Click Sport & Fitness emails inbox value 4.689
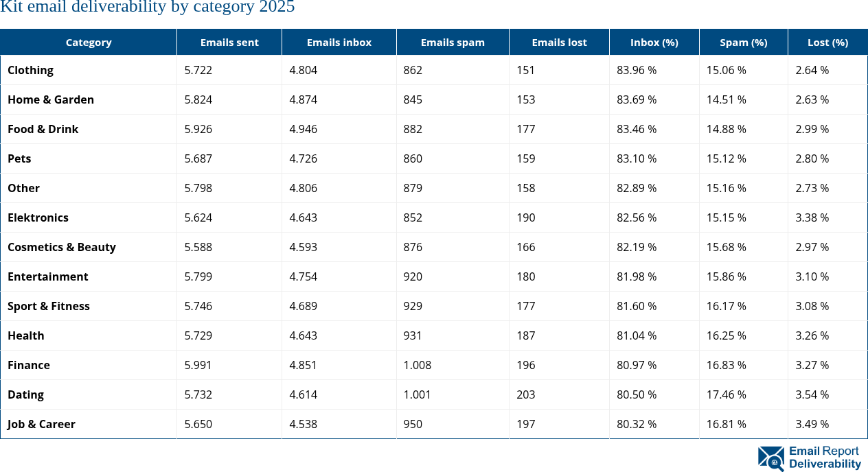 tap(304, 306)
